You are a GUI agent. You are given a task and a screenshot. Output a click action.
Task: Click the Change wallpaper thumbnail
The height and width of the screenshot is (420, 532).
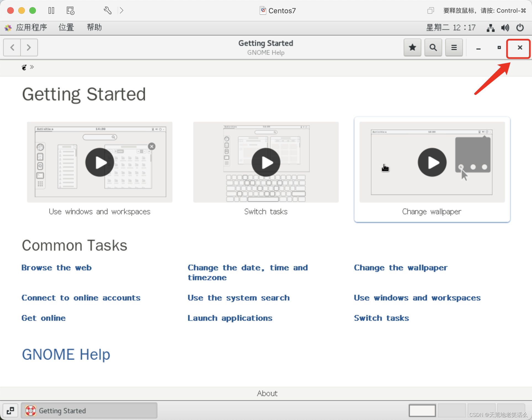[432, 162]
